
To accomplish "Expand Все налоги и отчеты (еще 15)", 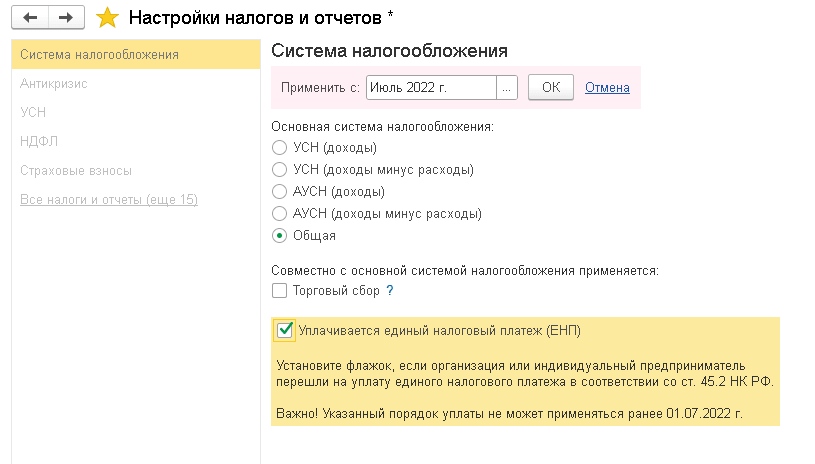I will [x=108, y=200].
